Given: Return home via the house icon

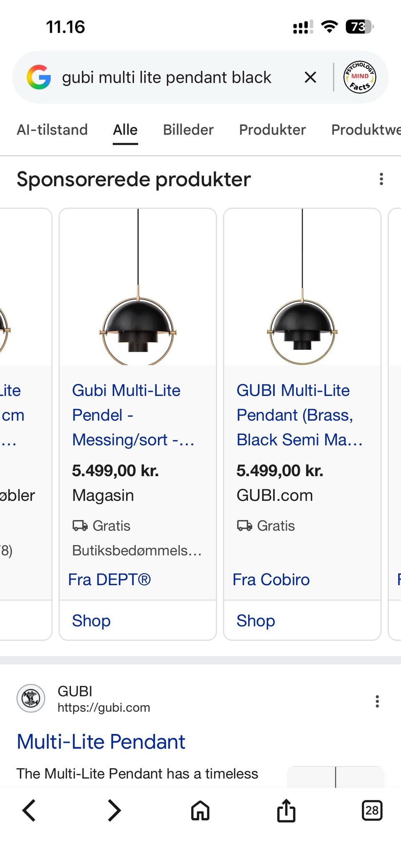Looking at the screenshot, I should 200,811.
